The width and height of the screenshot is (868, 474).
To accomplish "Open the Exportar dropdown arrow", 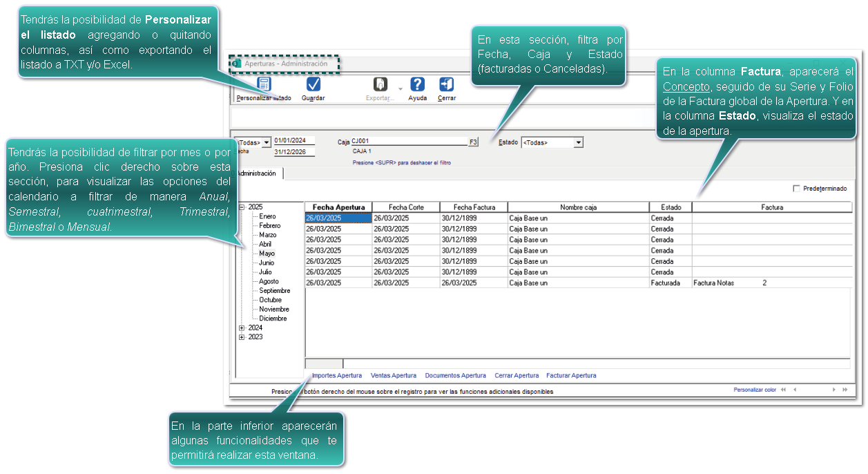I will (x=400, y=88).
